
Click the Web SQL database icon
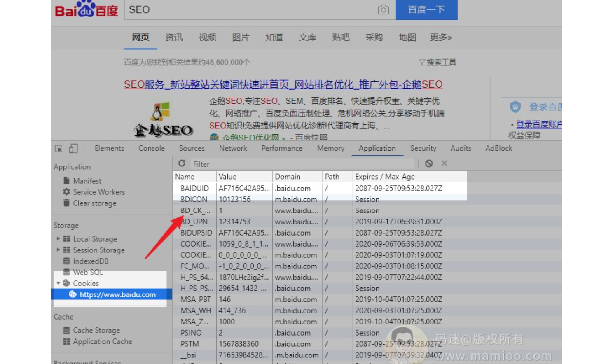[x=66, y=272]
